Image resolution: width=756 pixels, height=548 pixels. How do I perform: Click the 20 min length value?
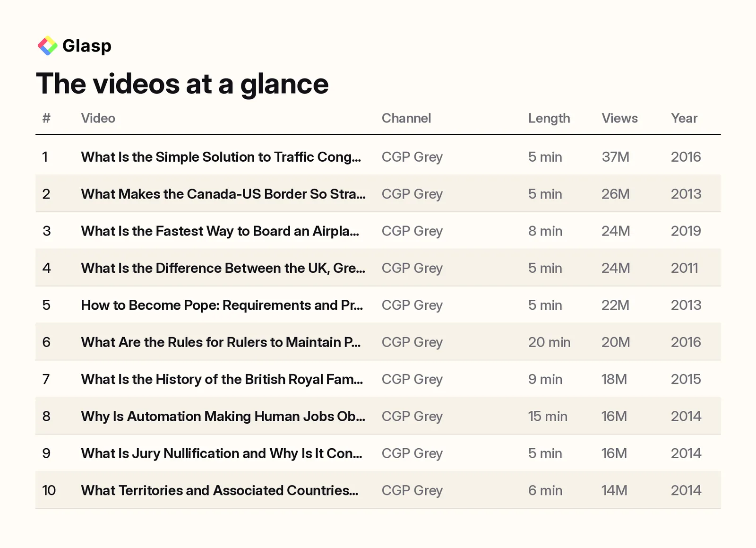click(x=549, y=342)
